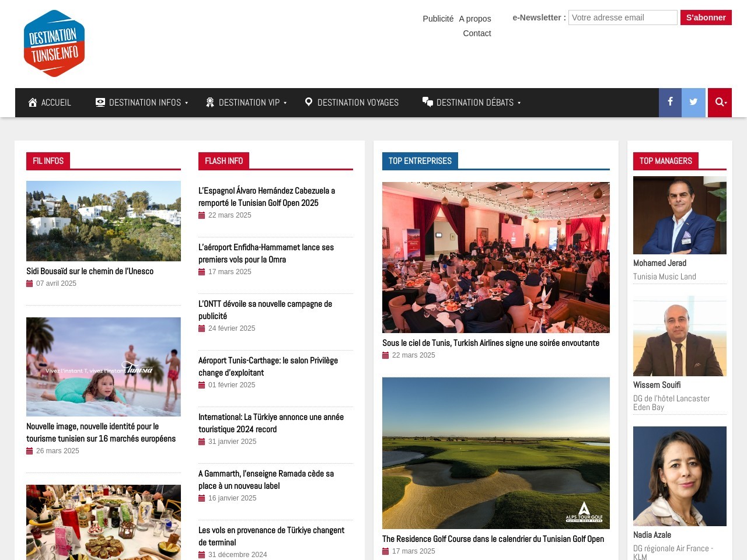Open Sidi Bousaïd Unesco article photo
Viewport: 747px width, 560px height.
(x=103, y=221)
